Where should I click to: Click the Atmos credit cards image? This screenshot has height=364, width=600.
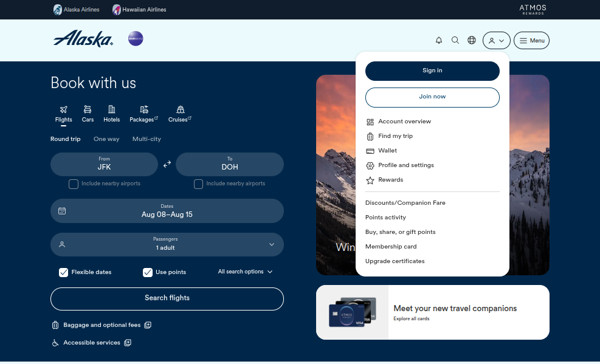tap(353, 312)
